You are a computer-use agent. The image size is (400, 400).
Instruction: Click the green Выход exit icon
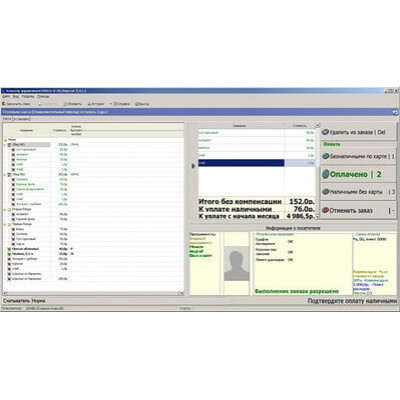click(x=137, y=104)
